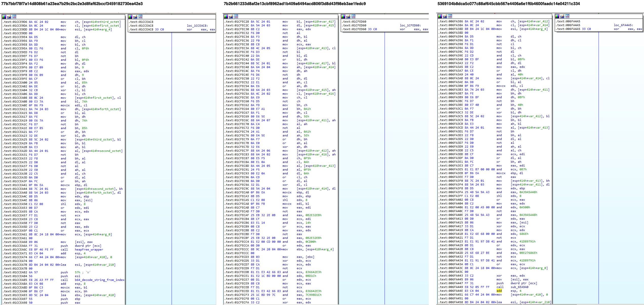Viewport: 644px width, 305px height.
Task: Click the heapFree_wrapper call target
Action: [89, 250]
